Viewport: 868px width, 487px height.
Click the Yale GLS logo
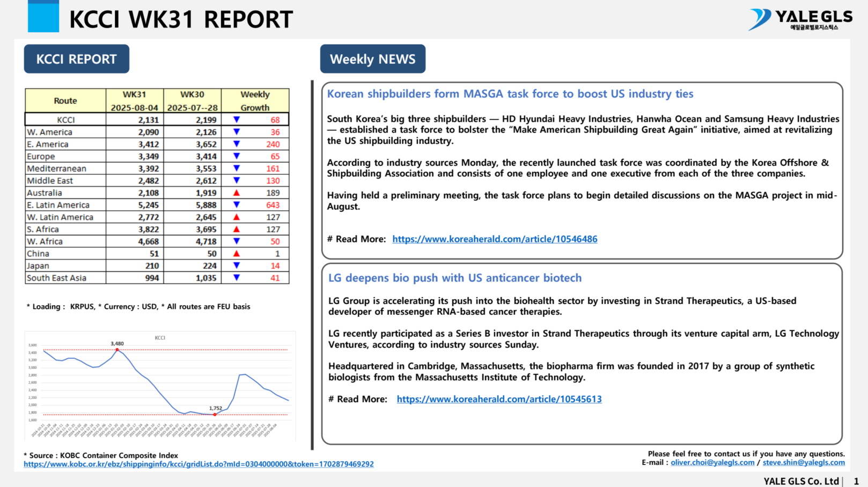[x=800, y=20]
